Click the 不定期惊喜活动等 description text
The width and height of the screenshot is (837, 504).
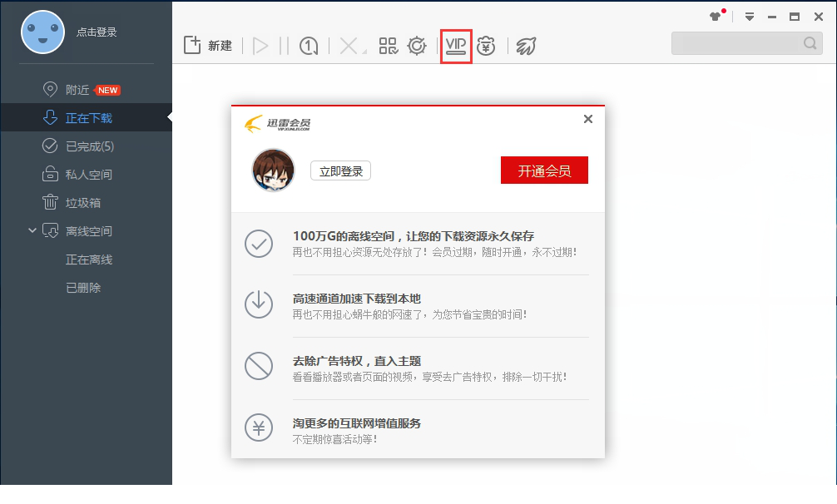[335, 439]
